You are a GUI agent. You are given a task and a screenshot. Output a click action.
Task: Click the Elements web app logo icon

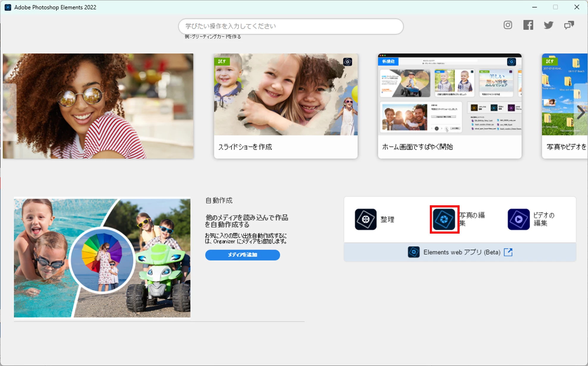pos(414,252)
